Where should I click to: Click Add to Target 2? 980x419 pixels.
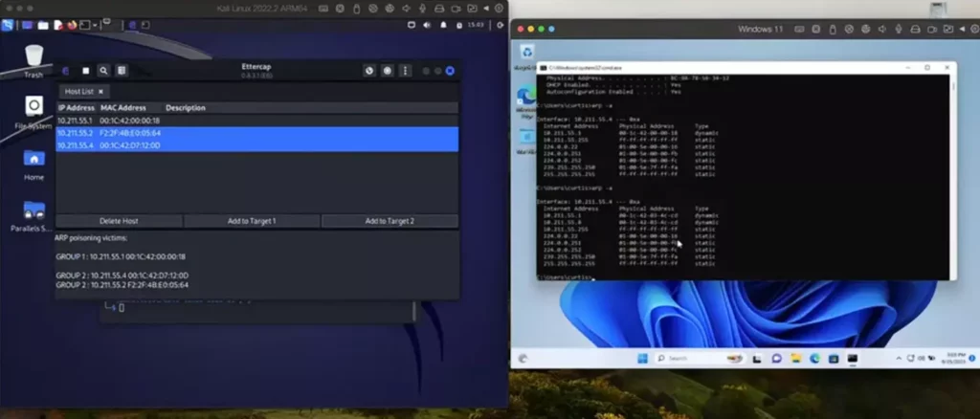click(390, 221)
